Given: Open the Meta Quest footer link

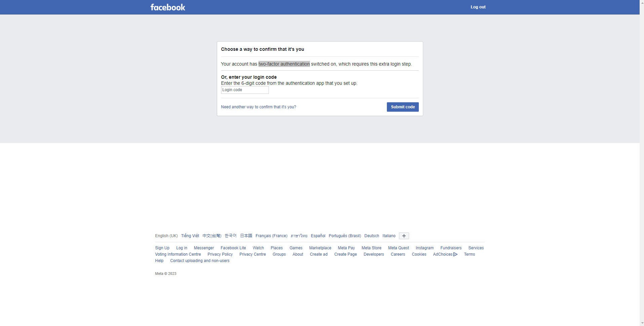Looking at the screenshot, I should pos(399,248).
